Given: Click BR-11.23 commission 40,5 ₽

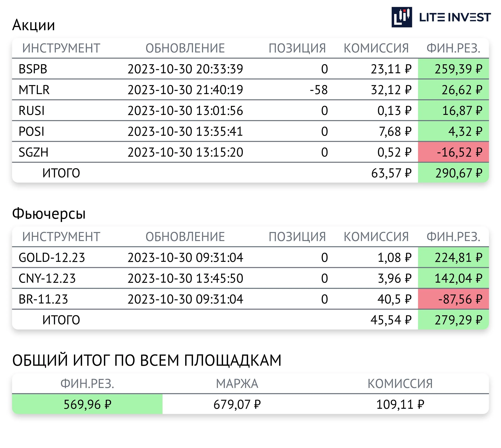Looking at the screenshot, I should tap(394, 299).
